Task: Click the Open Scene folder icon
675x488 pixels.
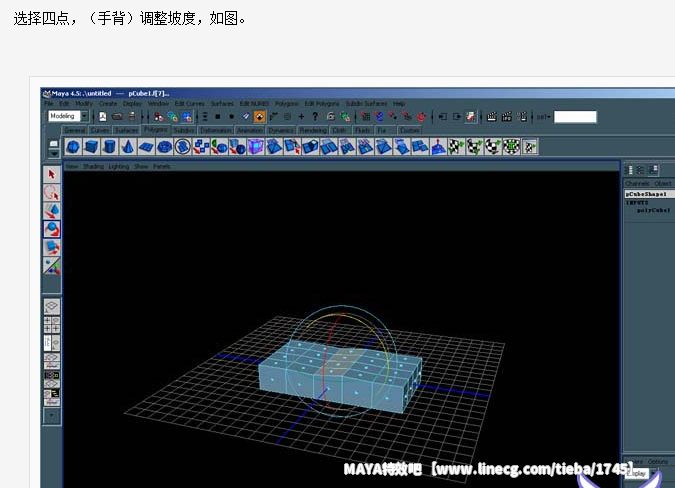Action: 117,117
